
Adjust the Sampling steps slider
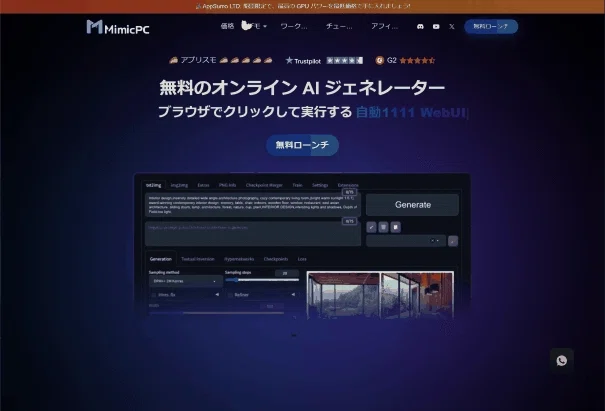tap(262, 280)
